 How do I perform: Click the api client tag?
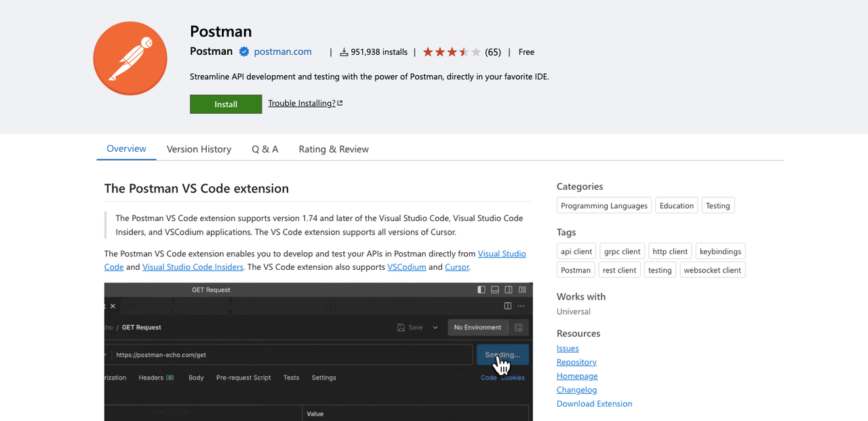click(x=576, y=251)
